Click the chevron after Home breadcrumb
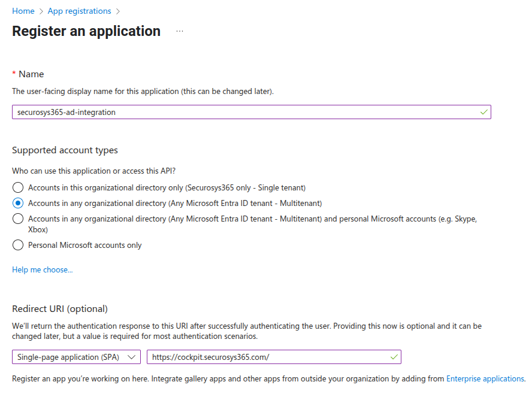 [41, 11]
